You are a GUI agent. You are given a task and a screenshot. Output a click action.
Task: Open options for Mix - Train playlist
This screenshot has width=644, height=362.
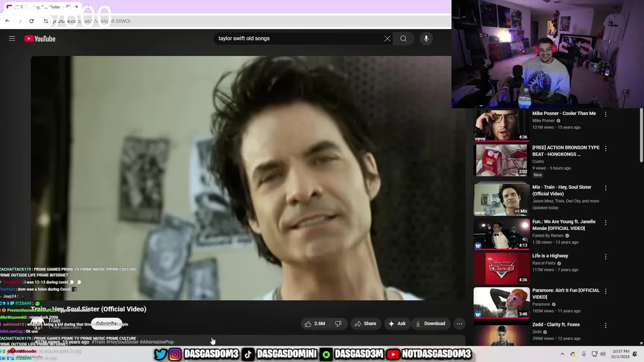click(x=606, y=188)
